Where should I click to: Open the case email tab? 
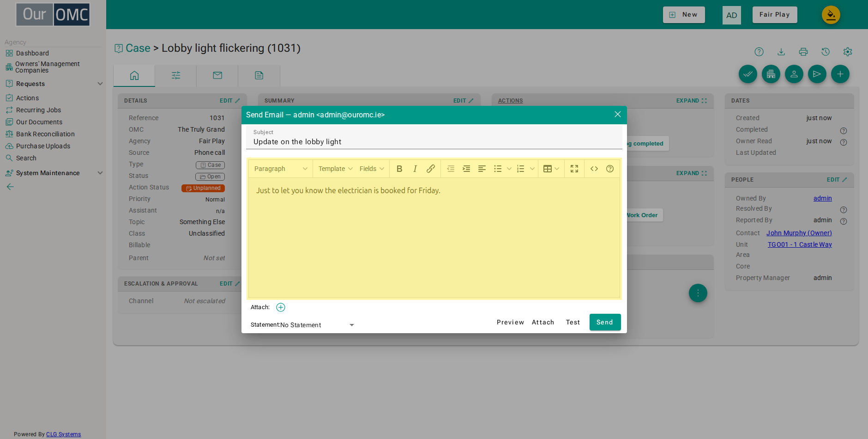(x=217, y=75)
